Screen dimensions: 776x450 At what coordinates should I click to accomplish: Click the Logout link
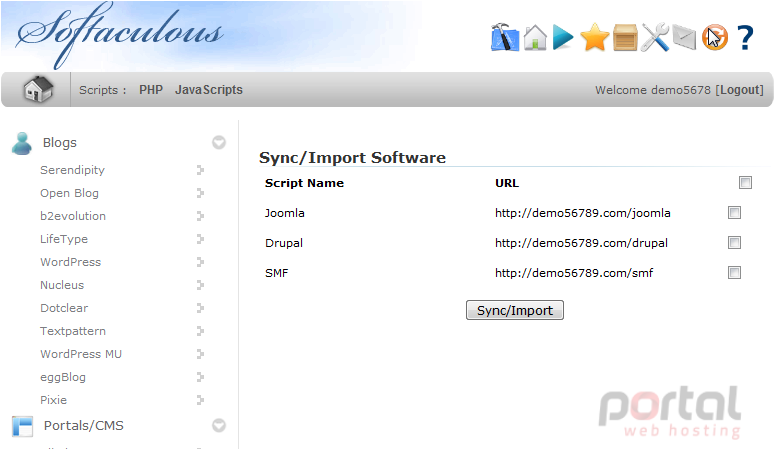(x=739, y=90)
